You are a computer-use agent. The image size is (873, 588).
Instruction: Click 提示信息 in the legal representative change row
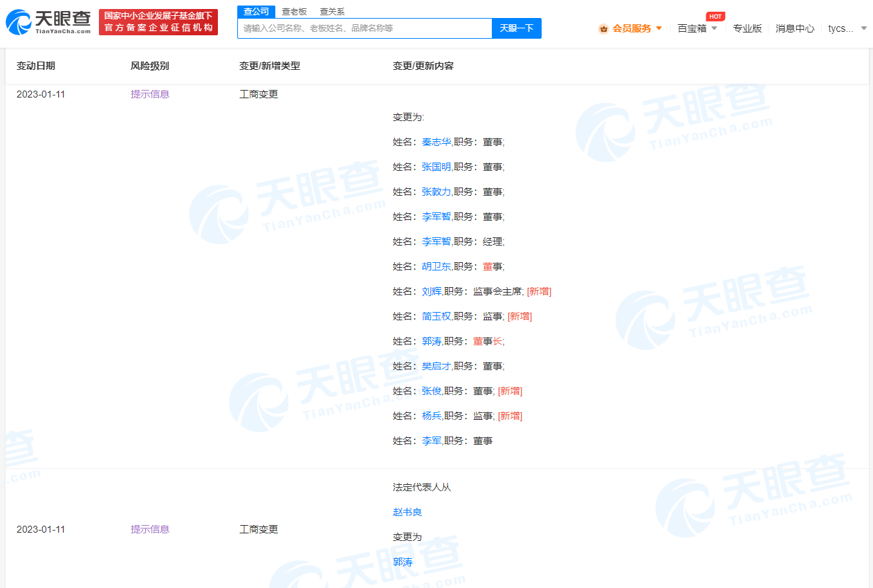(x=150, y=529)
